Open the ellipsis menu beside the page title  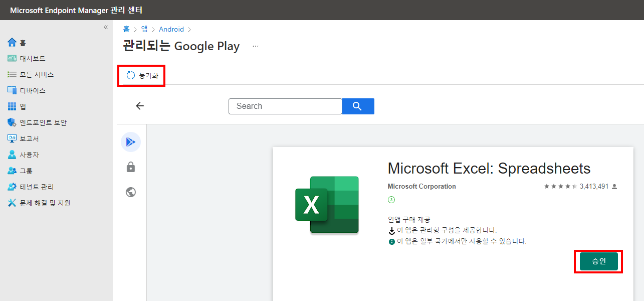[256, 46]
